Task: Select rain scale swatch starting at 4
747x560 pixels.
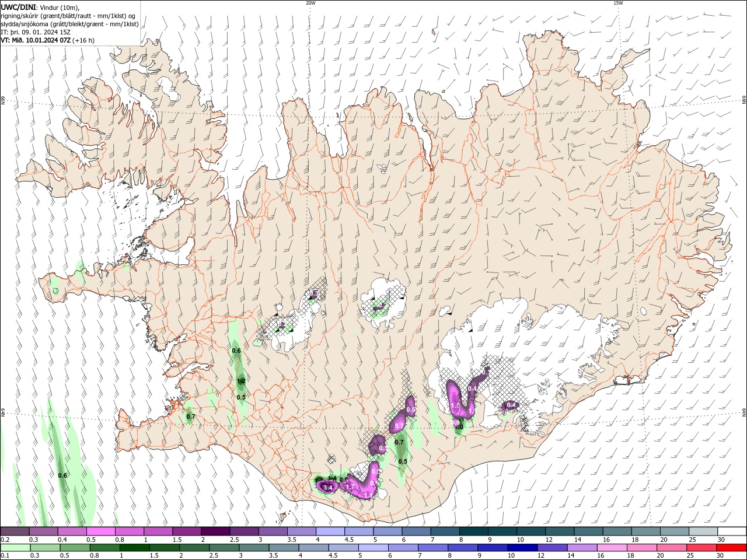Action: (x=313, y=548)
